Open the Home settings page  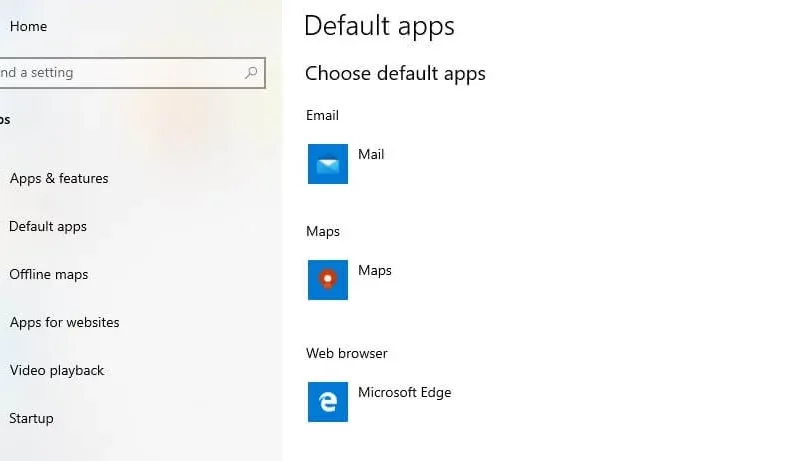28,26
